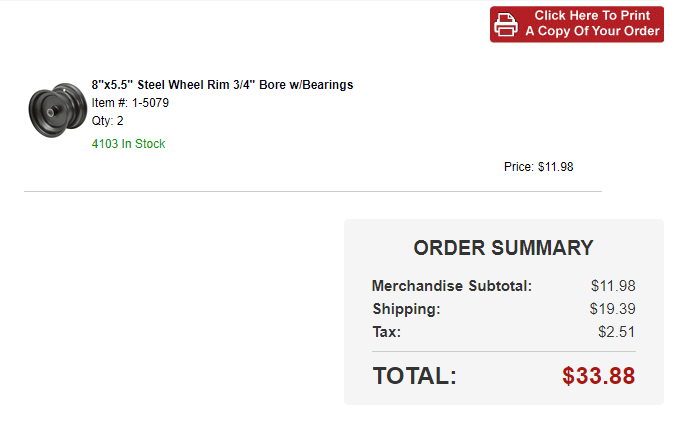Image resolution: width=674 pixels, height=423 pixels.
Task: Select the Item # 1-5079 text
Action: pyautogui.click(x=130, y=102)
